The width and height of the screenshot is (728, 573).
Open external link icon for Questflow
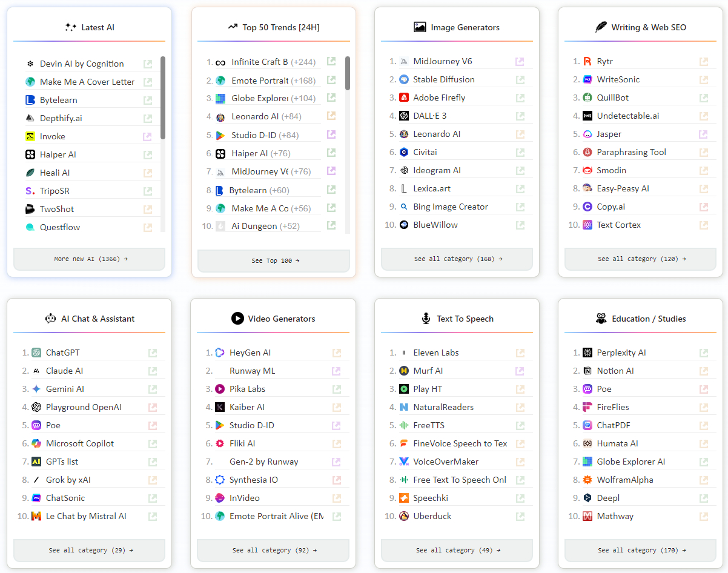click(x=148, y=228)
